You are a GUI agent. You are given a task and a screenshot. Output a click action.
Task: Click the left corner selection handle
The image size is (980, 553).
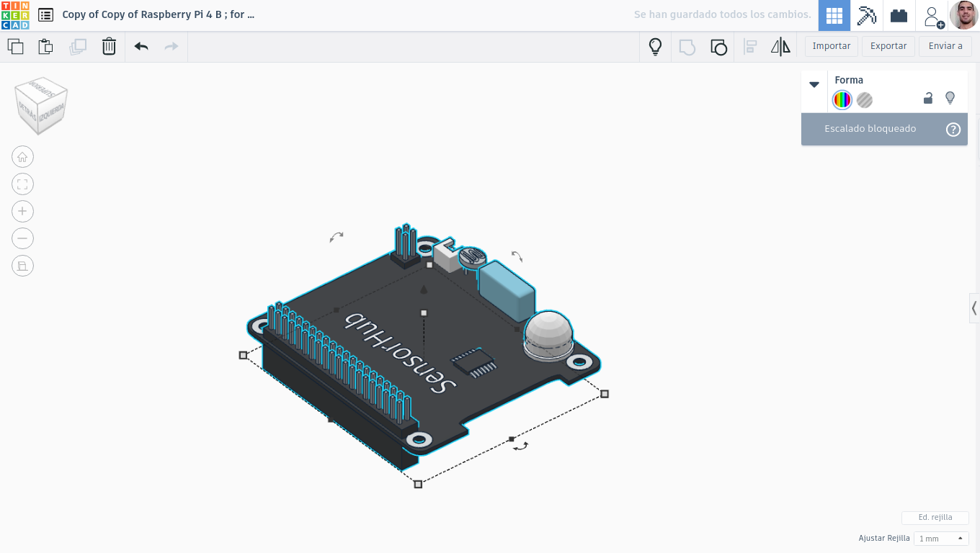tap(243, 355)
